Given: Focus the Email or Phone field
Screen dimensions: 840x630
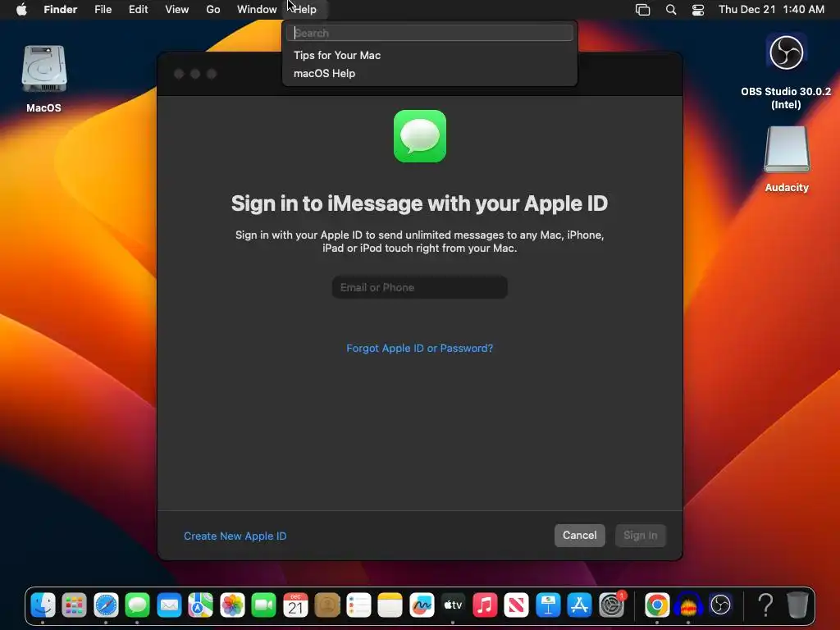Looking at the screenshot, I should pos(420,287).
